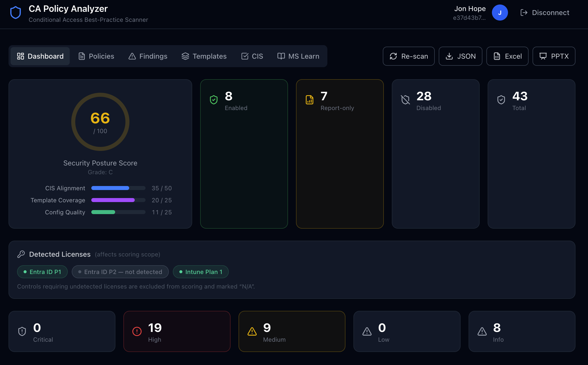Screen dimensions: 588x365
Task: Click the 66 security score ring
Action: click(x=100, y=122)
